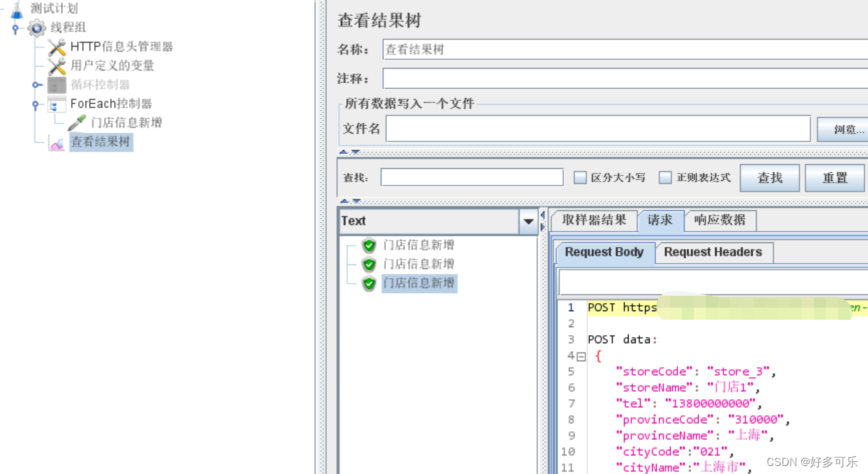This screenshot has width=868, height=474.
Task: Click the "provinceName" line in request body
Action: 695,436
